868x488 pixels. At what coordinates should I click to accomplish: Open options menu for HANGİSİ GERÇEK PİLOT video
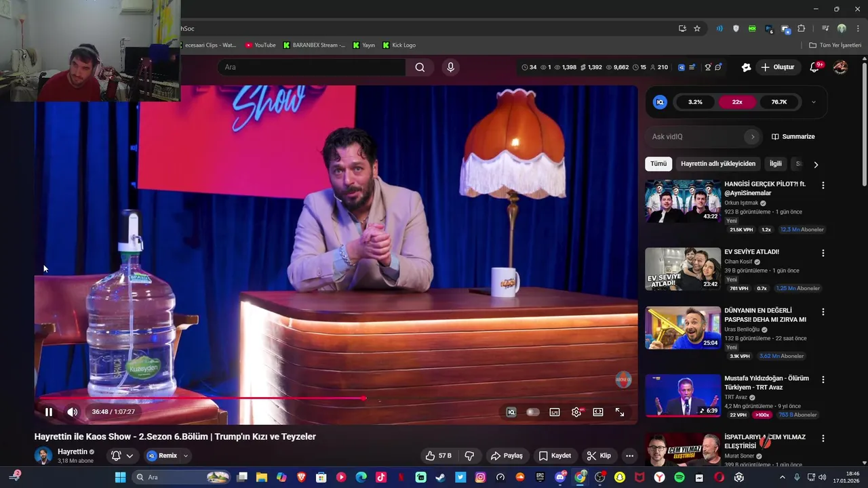pos(823,185)
